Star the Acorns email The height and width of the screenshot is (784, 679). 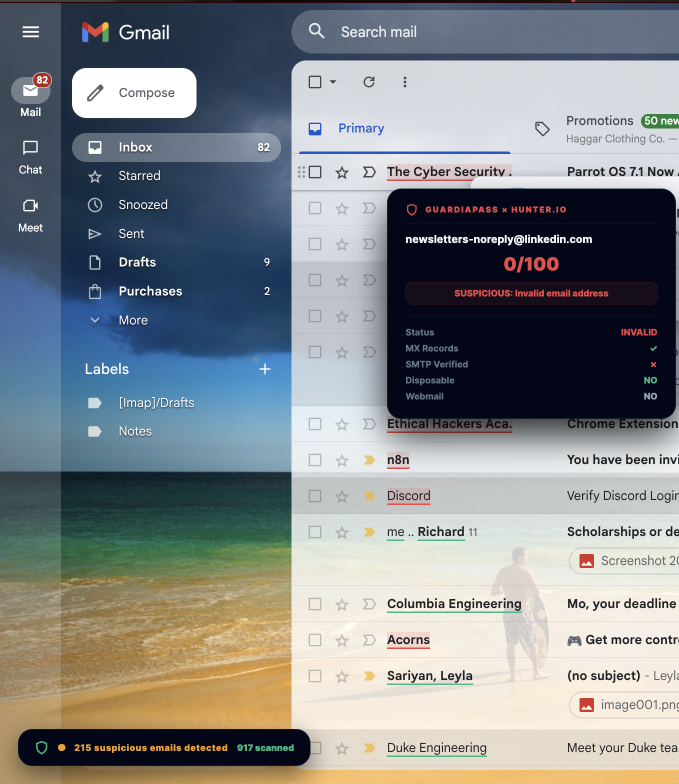point(342,640)
